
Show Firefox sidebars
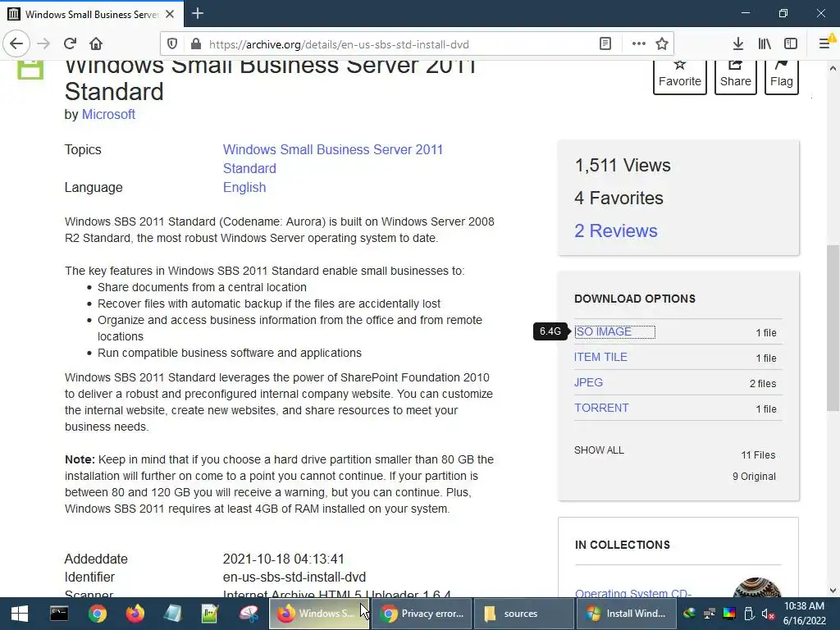coord(791,44)
